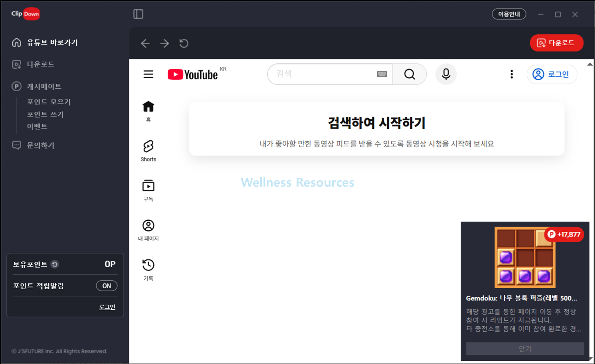Open 문의하기 in the sidebar

[33, 145]
